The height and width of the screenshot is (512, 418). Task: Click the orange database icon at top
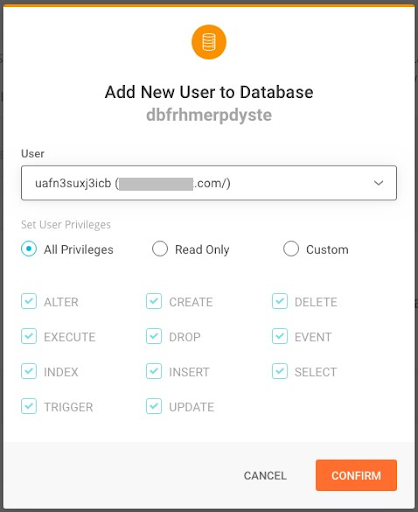pyautogui.click(x=209, y=42)
